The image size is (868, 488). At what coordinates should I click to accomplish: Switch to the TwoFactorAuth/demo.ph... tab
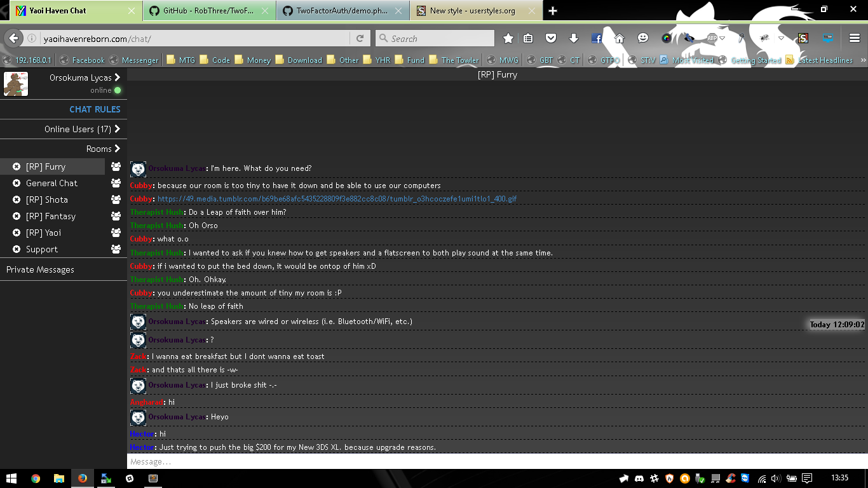(x=342, y=11)
